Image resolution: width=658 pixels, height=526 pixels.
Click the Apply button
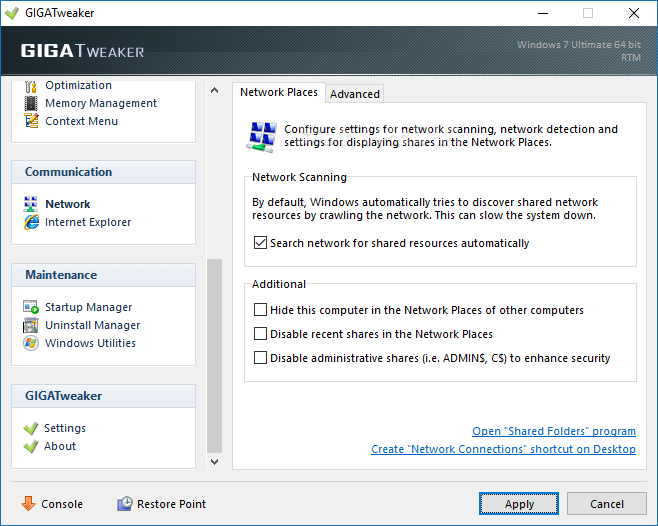pos(519,504)
